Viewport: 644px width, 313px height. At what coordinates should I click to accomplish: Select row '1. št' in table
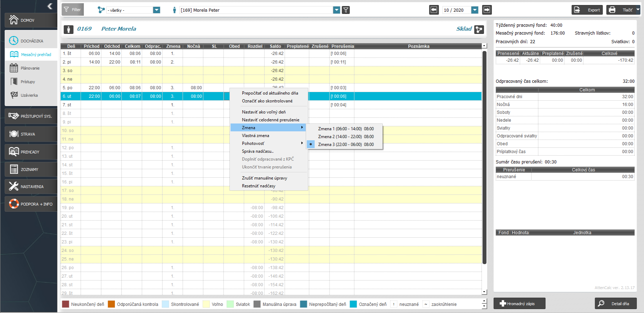pos(271,53)
